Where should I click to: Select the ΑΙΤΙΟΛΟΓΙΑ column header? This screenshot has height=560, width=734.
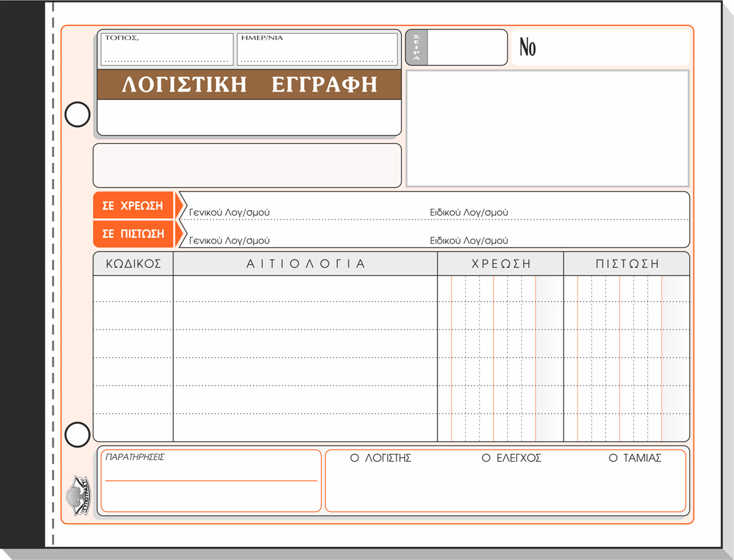tap(305, 264)
